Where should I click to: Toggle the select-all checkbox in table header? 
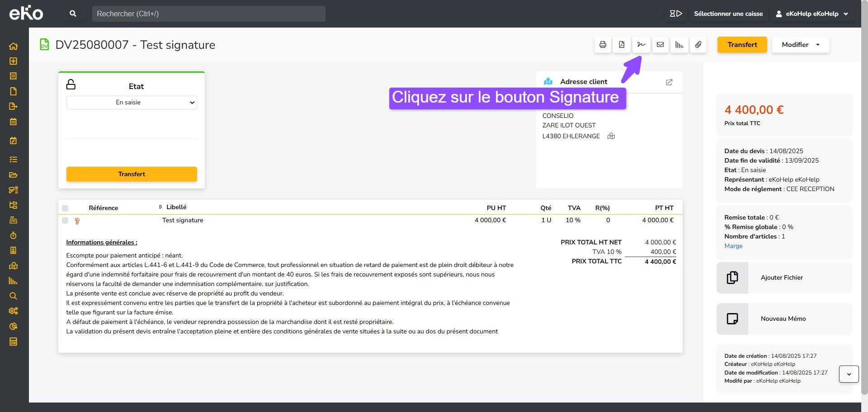(65, 208)
